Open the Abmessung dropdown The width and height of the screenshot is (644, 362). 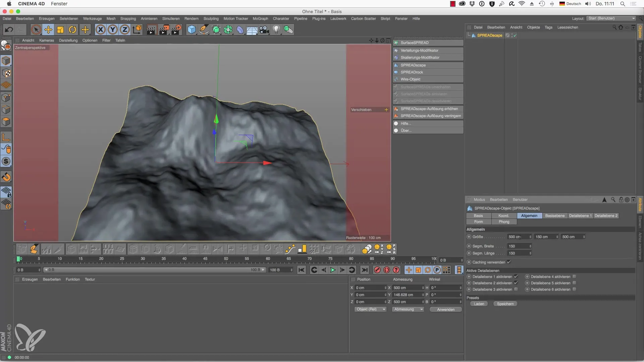click(x=408, y=309)
